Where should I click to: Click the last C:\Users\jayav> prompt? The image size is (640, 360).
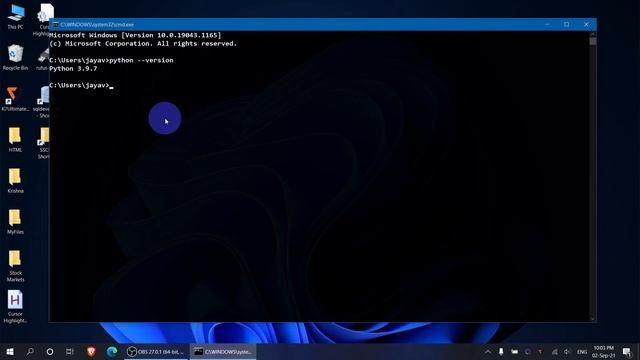pyautogui.click(x=79, y=85)
